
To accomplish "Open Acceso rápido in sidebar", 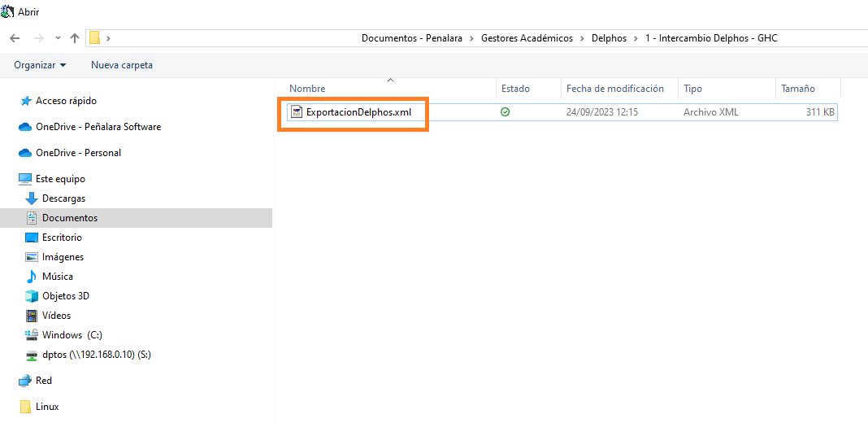I will (66, 101).
